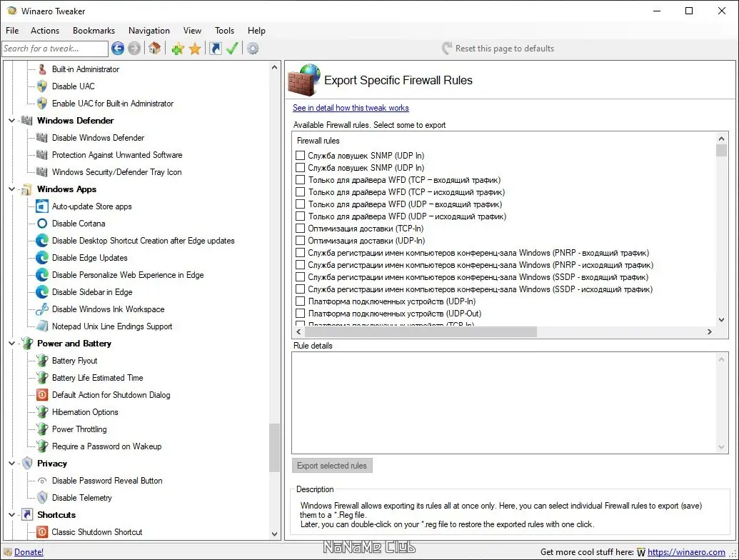Open the Home page house icon
The height and width of the screenshot is (560, 739).
155,48
